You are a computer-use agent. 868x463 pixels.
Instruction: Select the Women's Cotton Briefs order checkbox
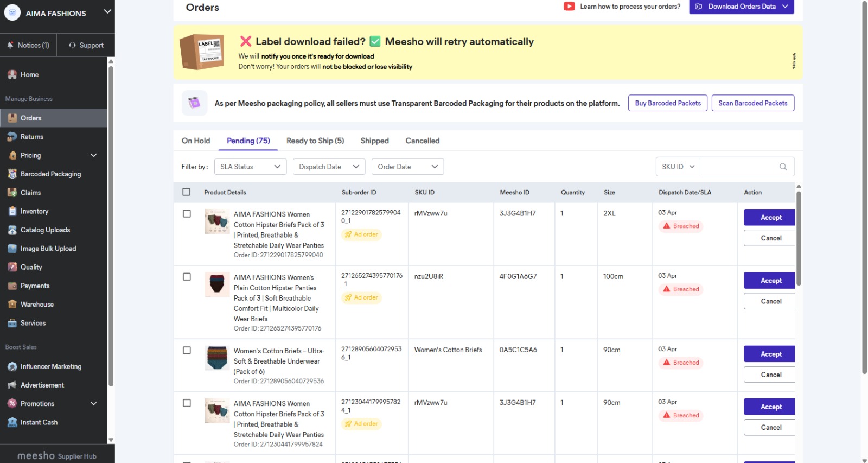click(187, 351)
